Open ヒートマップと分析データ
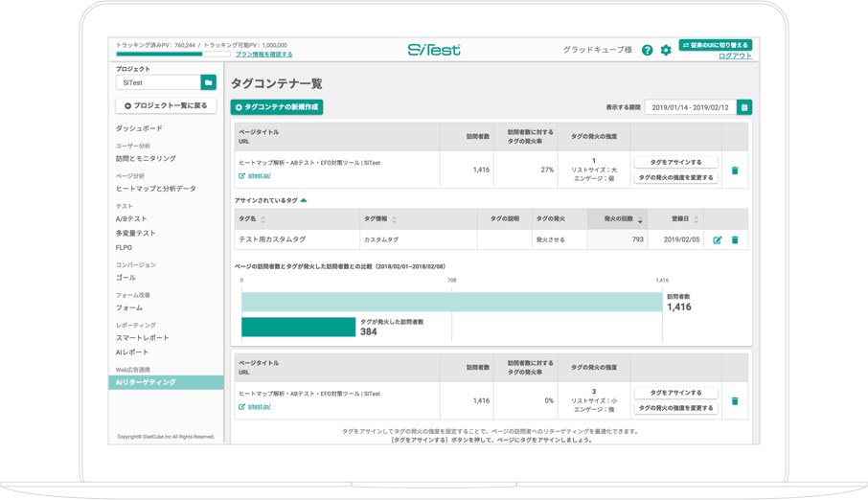The height and width of the screenshot is (500, 868). pos(155,189)
